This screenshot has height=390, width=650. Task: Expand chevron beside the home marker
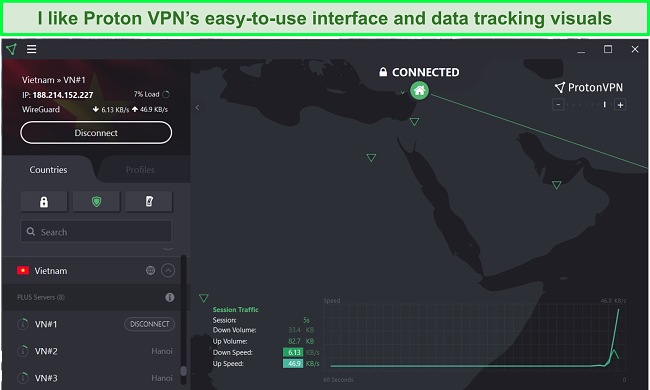pos(402,92)
